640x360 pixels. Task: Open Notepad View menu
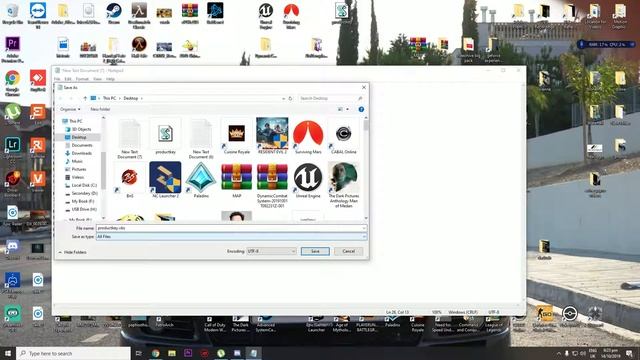[97, 79]
